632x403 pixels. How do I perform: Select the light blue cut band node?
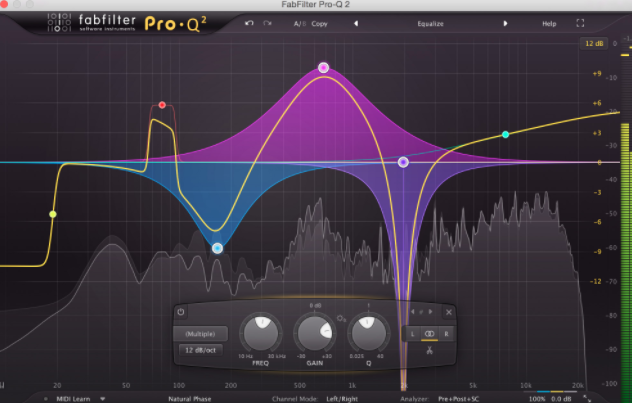point(217,248)
